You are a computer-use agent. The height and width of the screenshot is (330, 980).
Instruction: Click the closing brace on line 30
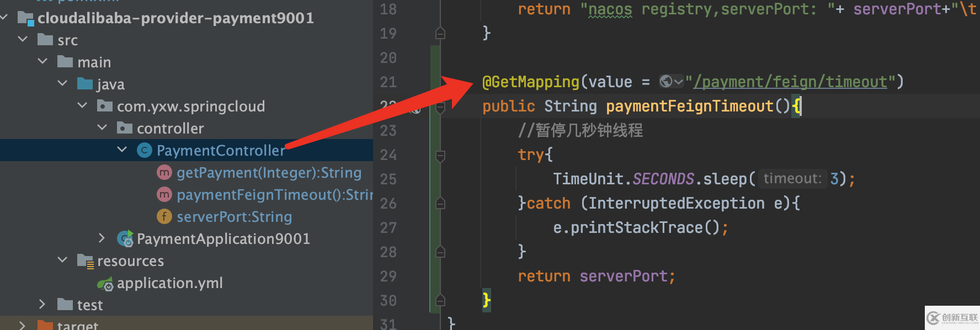pyautogui.click(x=486, y=300)
